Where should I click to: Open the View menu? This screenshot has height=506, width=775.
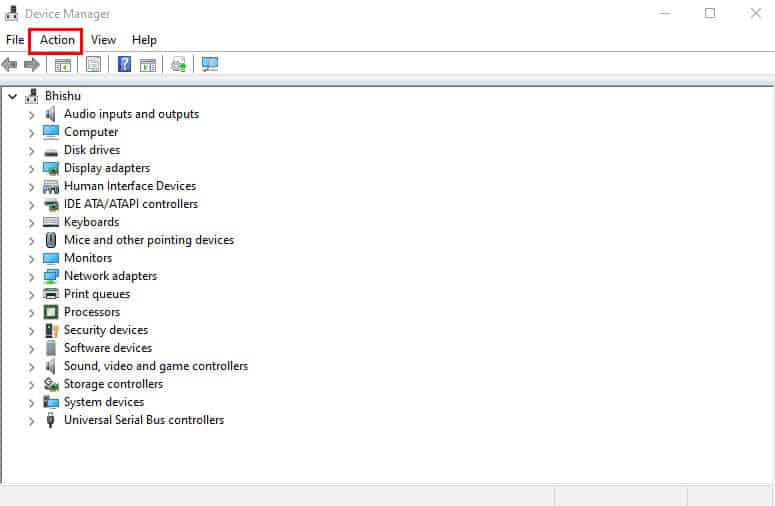coord(103,40)
